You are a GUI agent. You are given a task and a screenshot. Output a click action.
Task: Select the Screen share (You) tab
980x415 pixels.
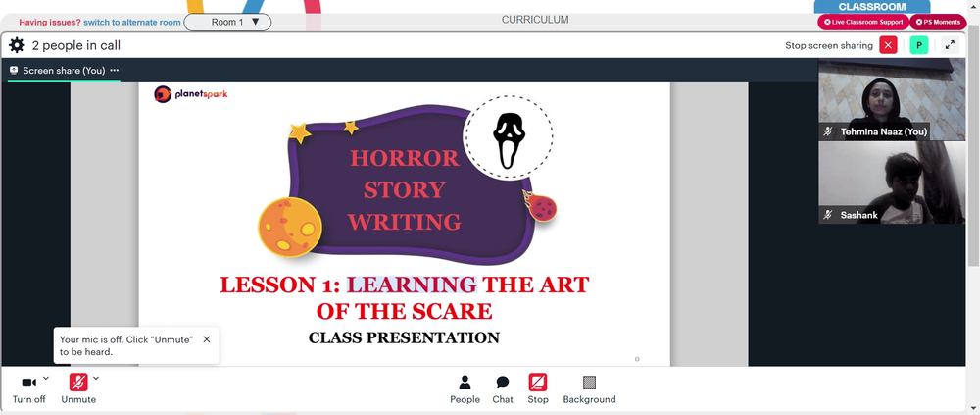coord(64,70)
